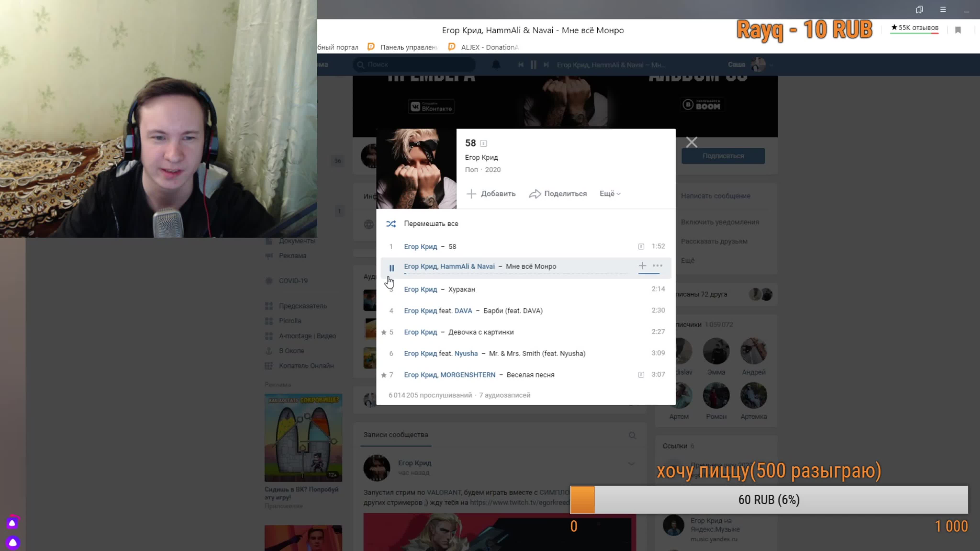The height and width of the screenshot is (551, 980).
Task: Click ВКонтакте badge on banner
Action: pyautogui.click(x=431, y=106)
